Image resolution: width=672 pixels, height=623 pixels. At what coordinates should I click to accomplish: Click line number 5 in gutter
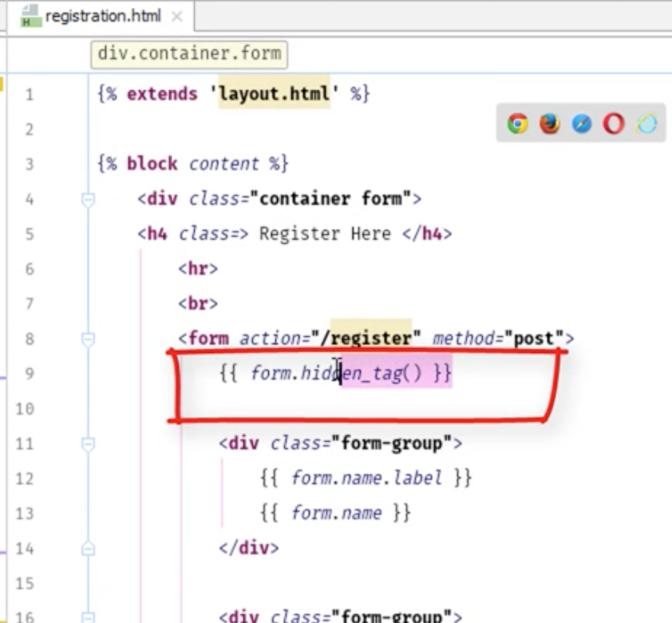30,234
